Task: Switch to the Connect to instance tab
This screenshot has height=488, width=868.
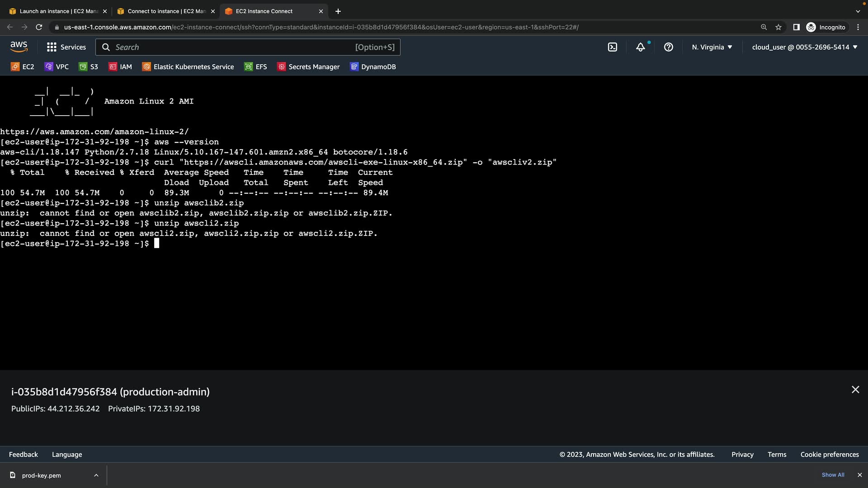Action: tap(166, 11)
